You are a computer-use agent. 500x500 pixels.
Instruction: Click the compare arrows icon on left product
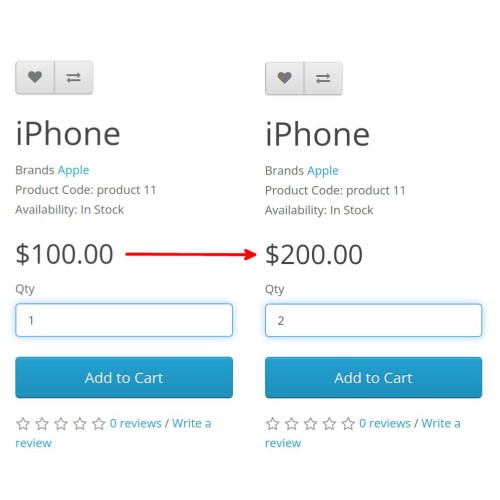73,78
